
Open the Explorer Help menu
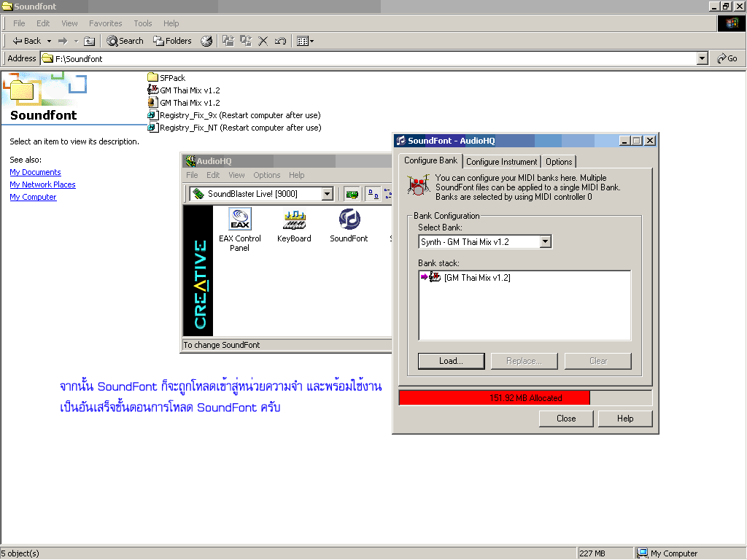click(x=171, y=23)
